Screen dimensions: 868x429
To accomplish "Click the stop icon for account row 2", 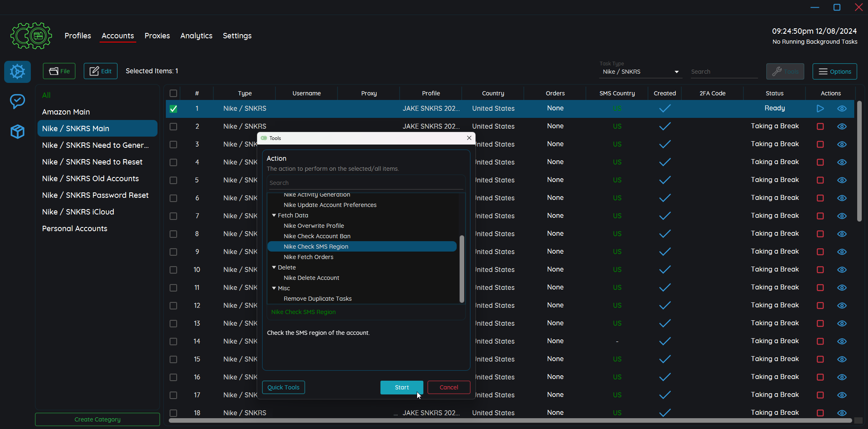I will pos(820,126).
